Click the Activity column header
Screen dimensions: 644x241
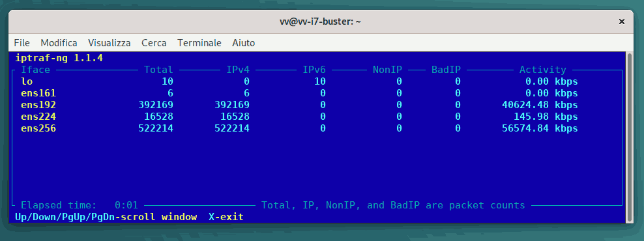542,70
